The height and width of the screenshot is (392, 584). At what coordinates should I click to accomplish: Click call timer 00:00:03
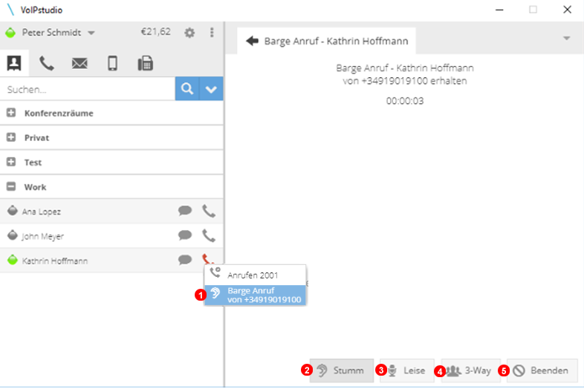[405, 101]
